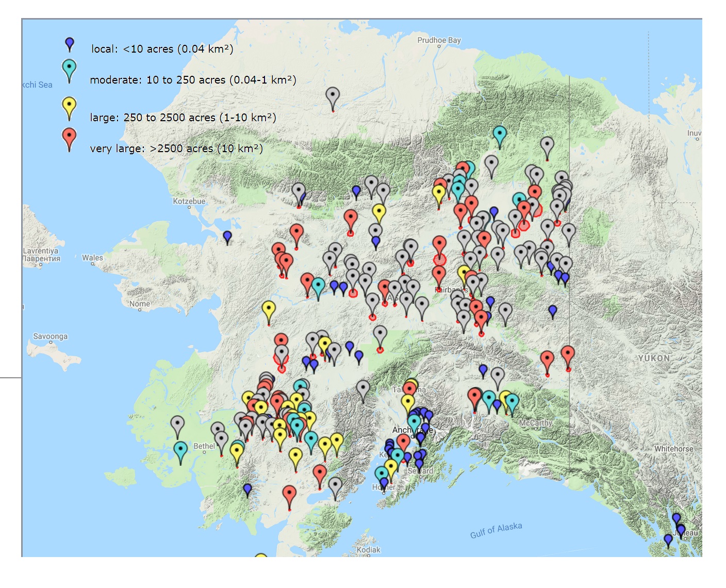Open the blue marker just southeast of Kotzebue
The image size is (726, 588).
pos(227,238)
